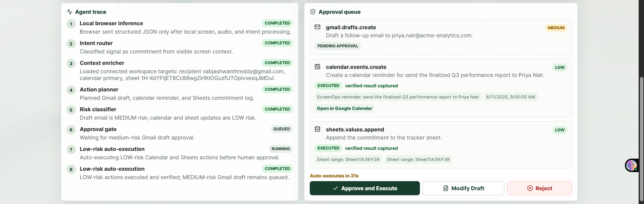
Task: Click the ScreenOps reminder title chip
Action: tap(398, 97)
